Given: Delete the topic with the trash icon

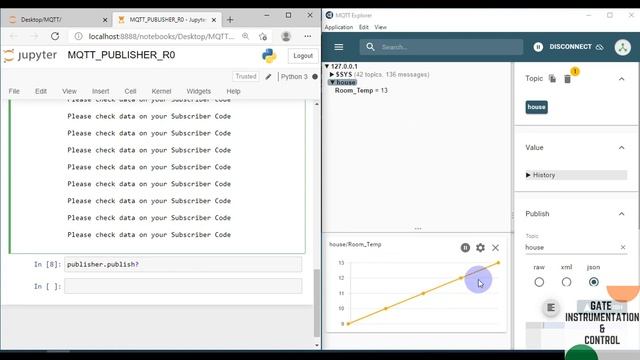Looking at the screenshot, I should (x=567, y=79).
